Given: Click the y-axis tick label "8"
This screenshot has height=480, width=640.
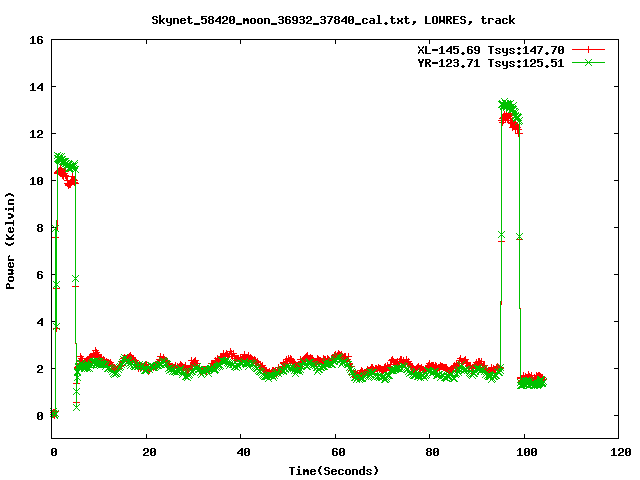Looking at the screenshot, I should pyautogui.click(x=40, y=228).
